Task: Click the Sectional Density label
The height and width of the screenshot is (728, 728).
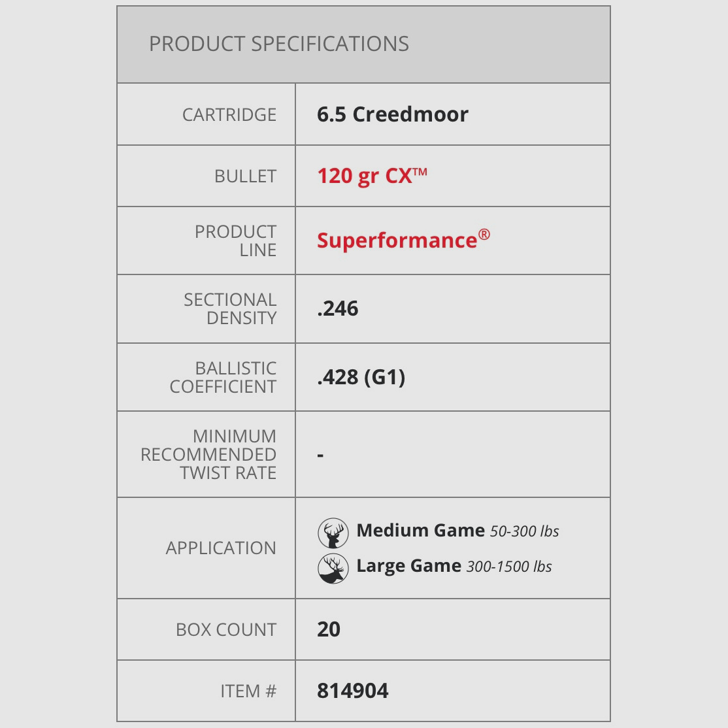Action: coord(230,308)
